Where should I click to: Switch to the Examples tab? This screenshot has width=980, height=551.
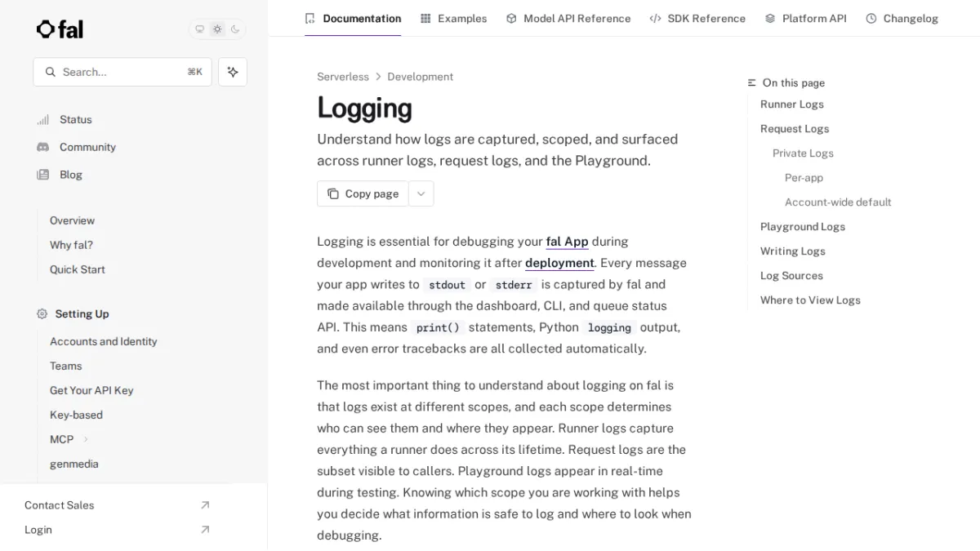(453, 18)
